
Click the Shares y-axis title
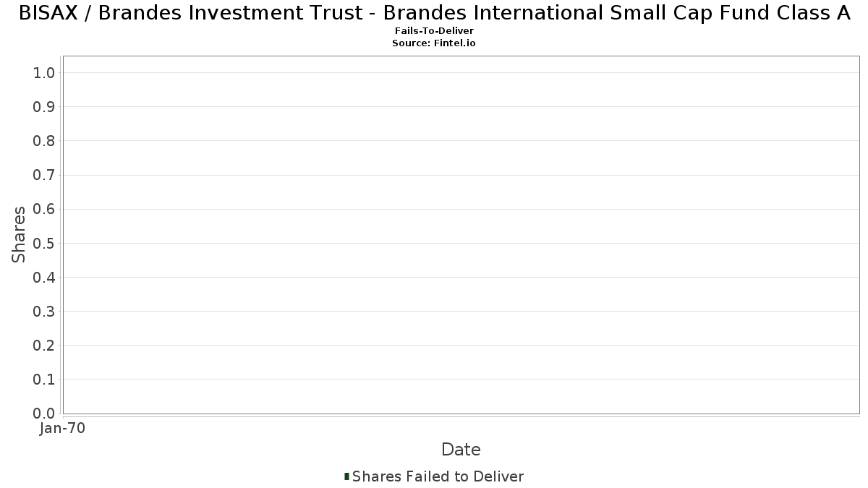click(20, 235)
